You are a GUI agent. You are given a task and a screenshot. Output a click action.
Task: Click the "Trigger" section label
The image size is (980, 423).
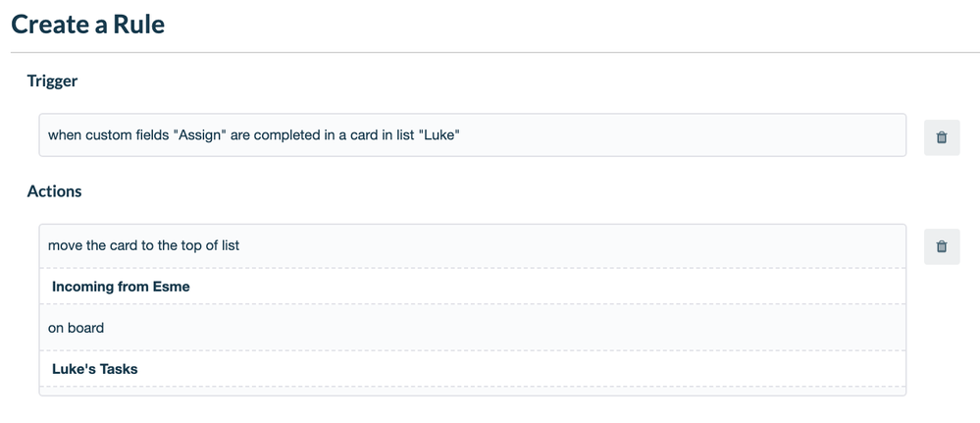pyautogui.click(x=53, y=80)
